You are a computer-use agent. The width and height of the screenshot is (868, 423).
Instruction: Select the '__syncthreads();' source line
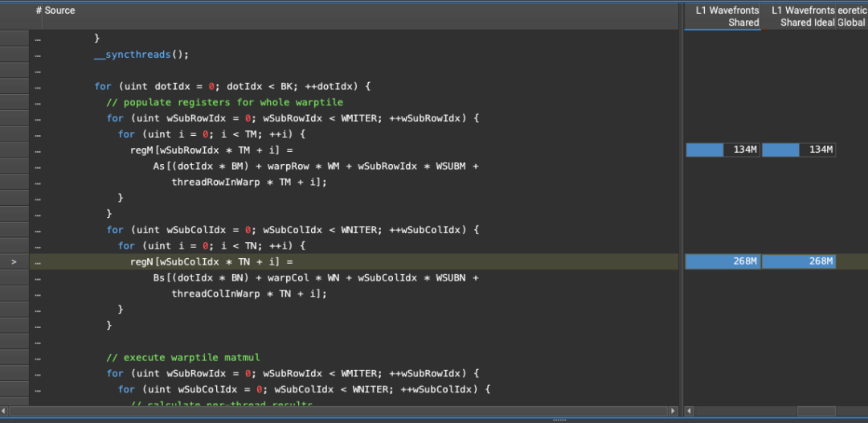(x=141, y=54)
